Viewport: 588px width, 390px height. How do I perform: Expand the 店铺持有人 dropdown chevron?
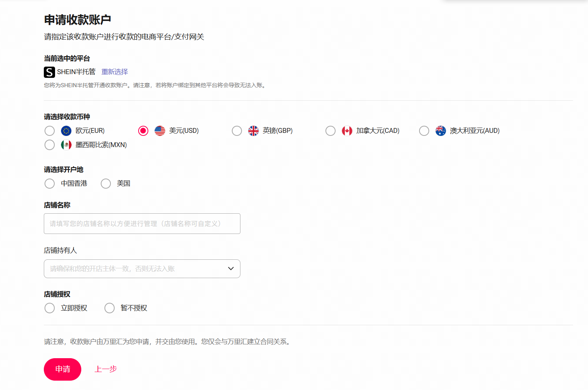(x=231, y=269)
